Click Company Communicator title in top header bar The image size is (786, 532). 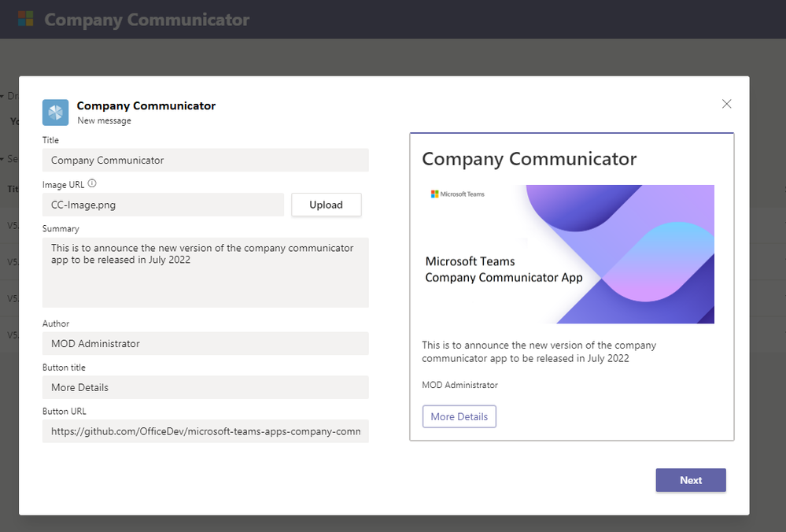[x=147, y=20]
